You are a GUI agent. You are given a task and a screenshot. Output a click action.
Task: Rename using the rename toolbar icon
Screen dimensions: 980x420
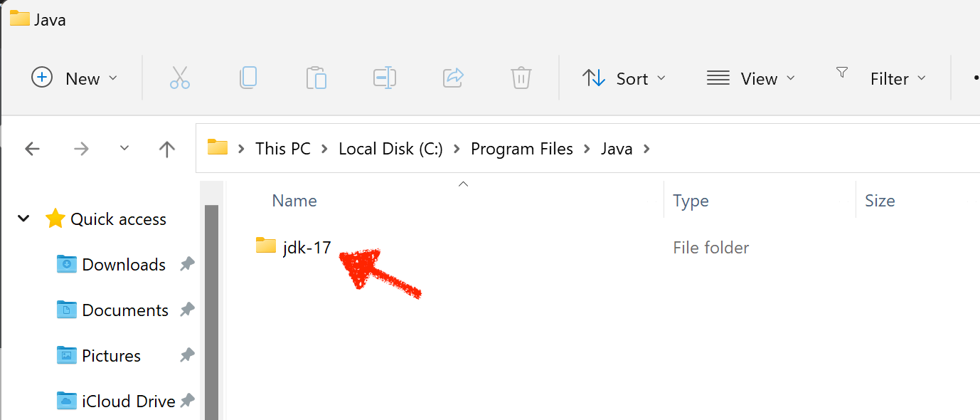tap(384, 78)
